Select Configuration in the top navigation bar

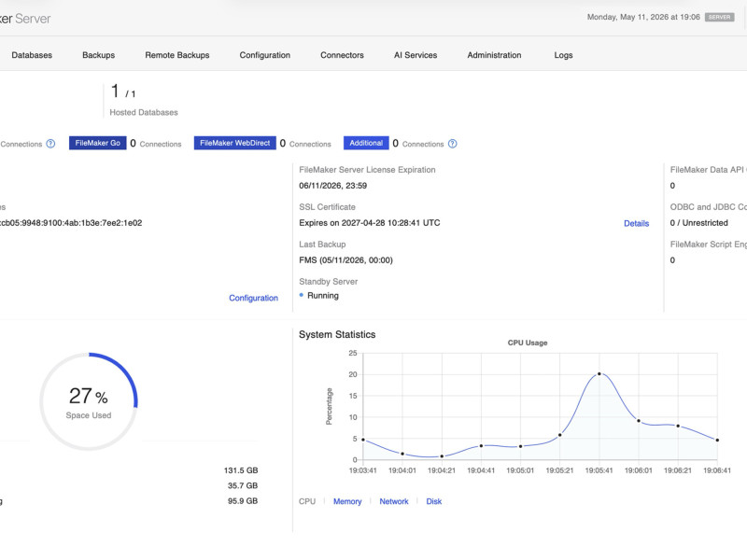(265, 55)
